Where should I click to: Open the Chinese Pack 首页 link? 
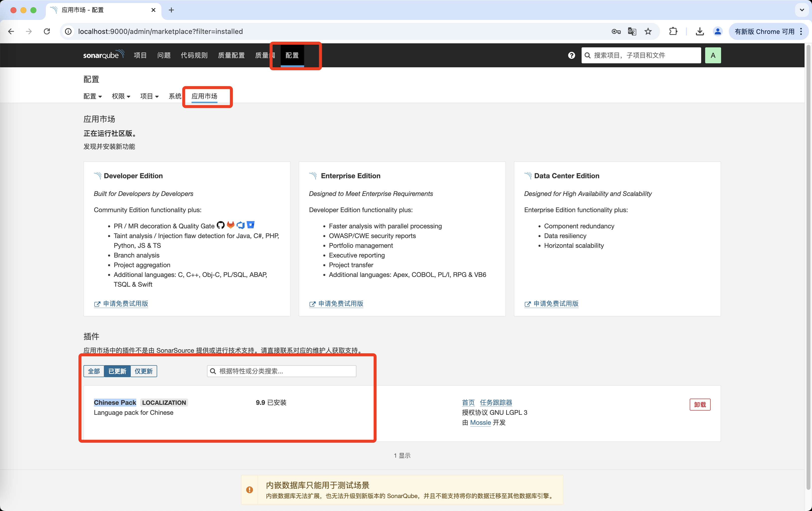point(468,402)
